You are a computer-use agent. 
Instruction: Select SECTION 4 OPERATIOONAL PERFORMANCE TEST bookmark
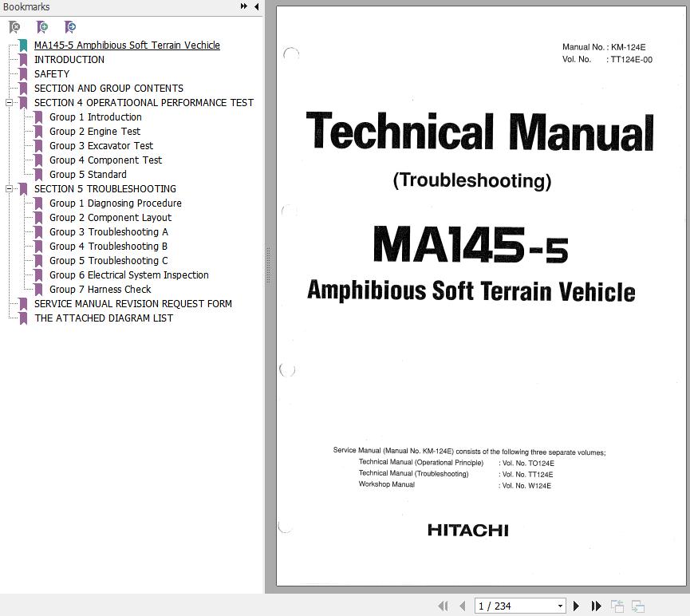tap(144, 103)
